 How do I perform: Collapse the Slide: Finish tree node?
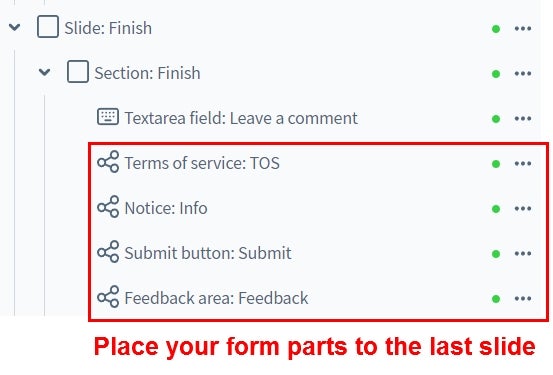coord(14,27)
